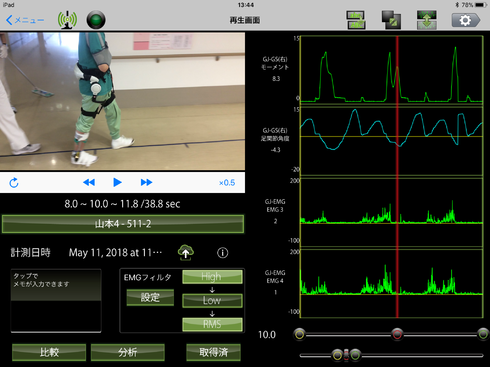The height and width of the screenshot is (367, 490).
Task: Select the right green range end knob
Action: [483, 334]
